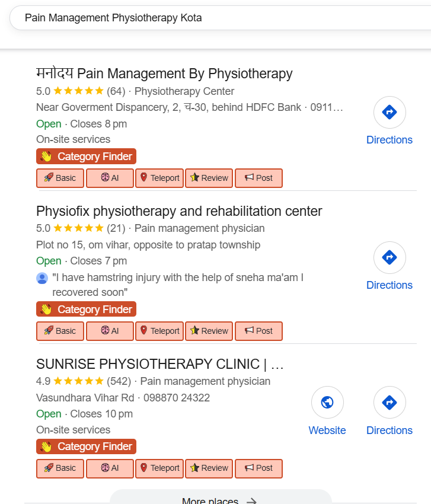Click Post megaphone button under मनोदय listing
This screenshot has width=431, height=504.
point(258,178)
